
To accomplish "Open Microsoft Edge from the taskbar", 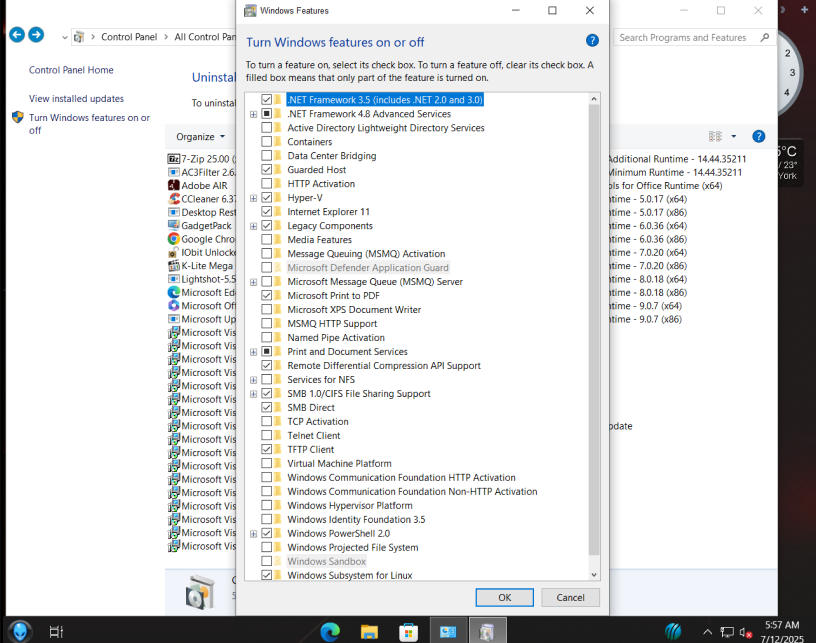I will pos(330,632).
